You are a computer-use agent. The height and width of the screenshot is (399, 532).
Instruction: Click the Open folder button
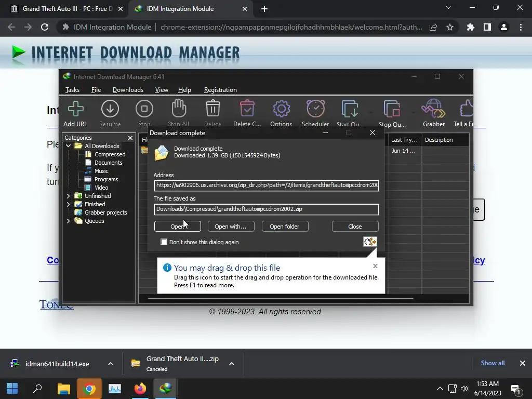tap(285, 227)
